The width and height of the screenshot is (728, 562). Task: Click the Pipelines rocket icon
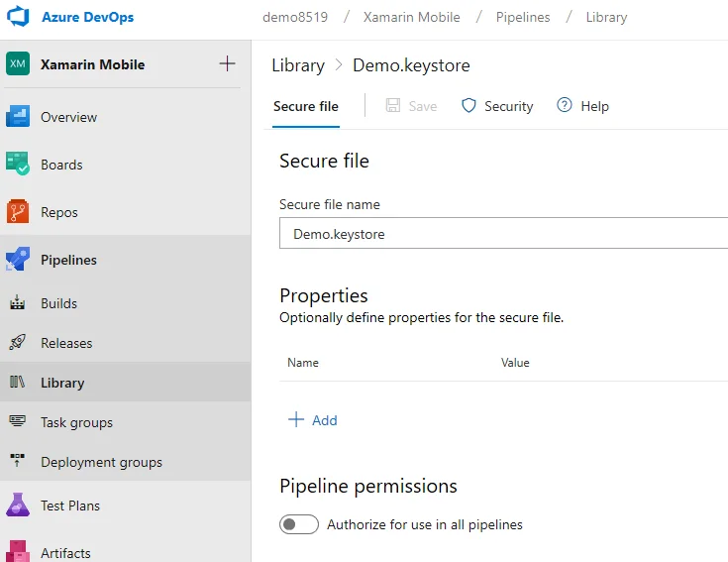pyautogui.click(x=18, y=259)
